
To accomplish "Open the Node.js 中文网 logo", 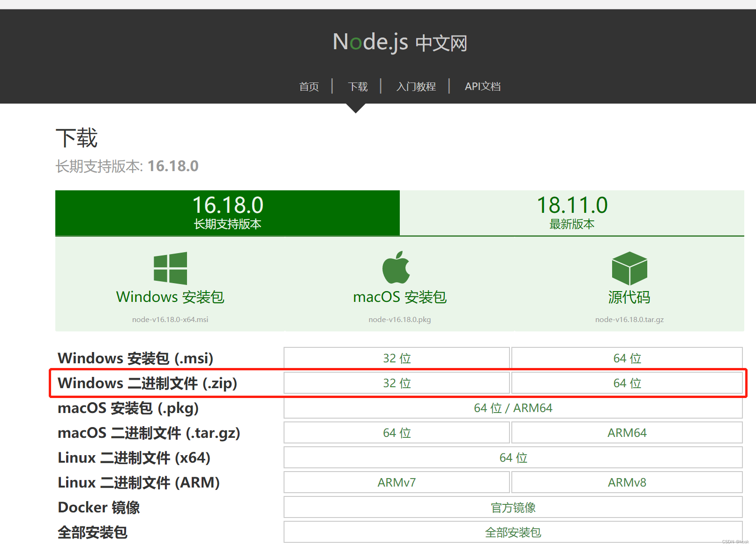I will [x=400, y=42].
